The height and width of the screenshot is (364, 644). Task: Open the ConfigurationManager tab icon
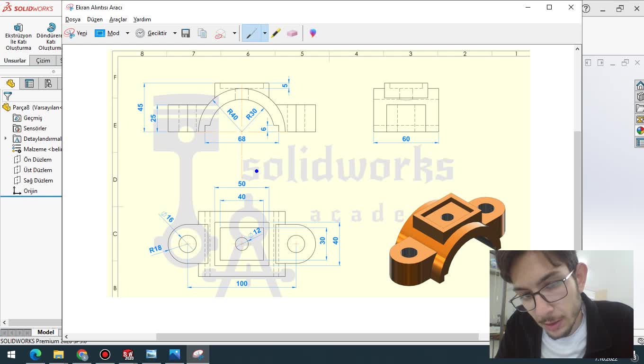[x=48, y=83]
